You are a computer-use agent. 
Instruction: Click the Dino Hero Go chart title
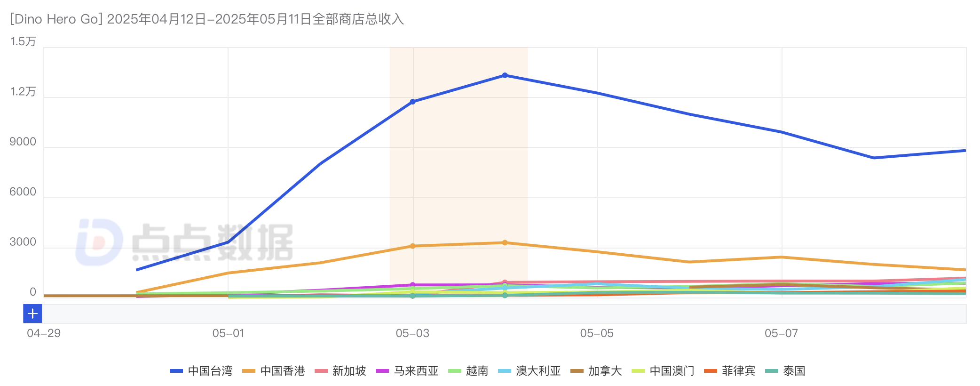coord(207,19)
